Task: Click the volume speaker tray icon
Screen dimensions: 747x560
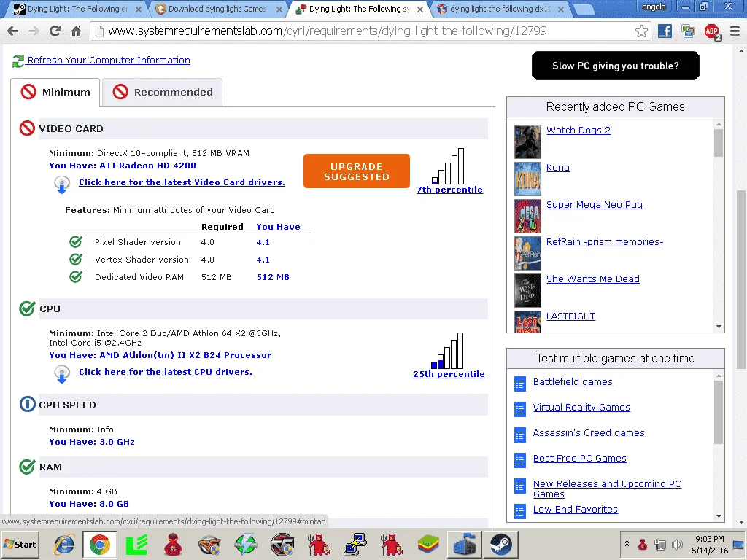Action: (x=677, y=544)
